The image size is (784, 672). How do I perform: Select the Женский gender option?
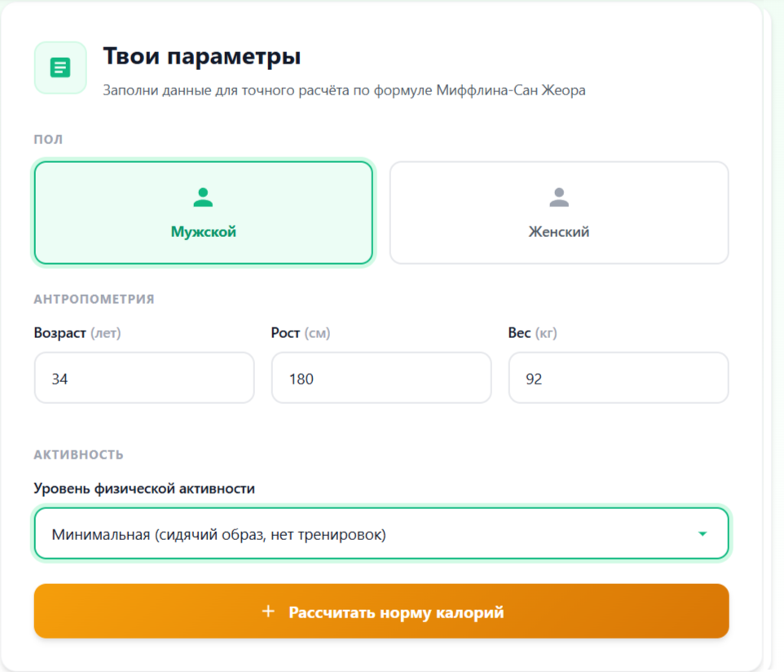coord(558,213)
